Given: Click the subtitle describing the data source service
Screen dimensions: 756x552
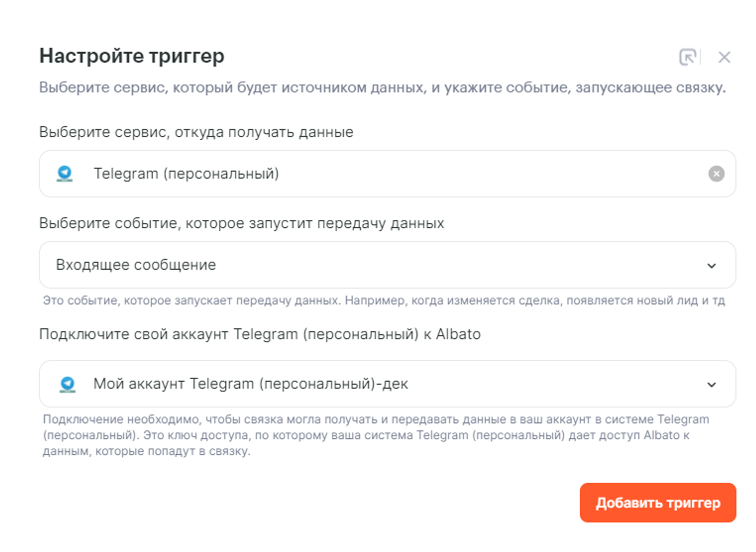Looking at the screenshot, I should pyautogui.click(x=382, y=88).
